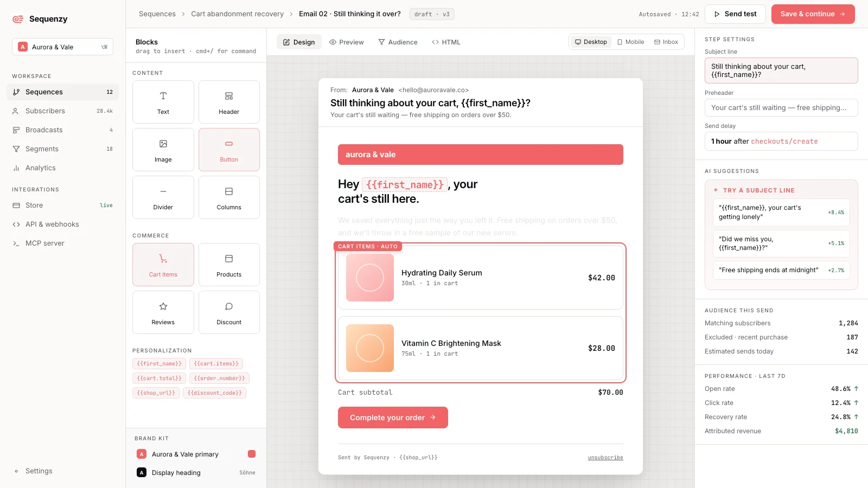Insert a Reviews block
Viewport: 868px width, 488px height.
163,312
